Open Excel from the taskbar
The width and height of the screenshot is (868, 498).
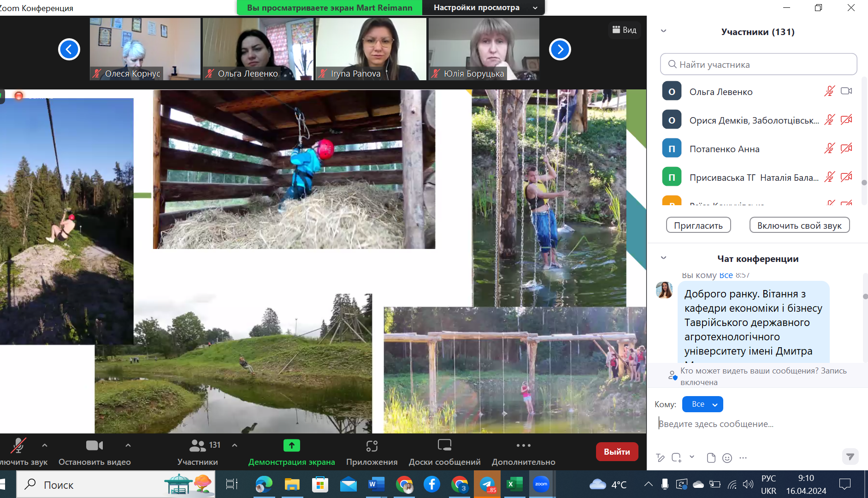tap(514, 484)
